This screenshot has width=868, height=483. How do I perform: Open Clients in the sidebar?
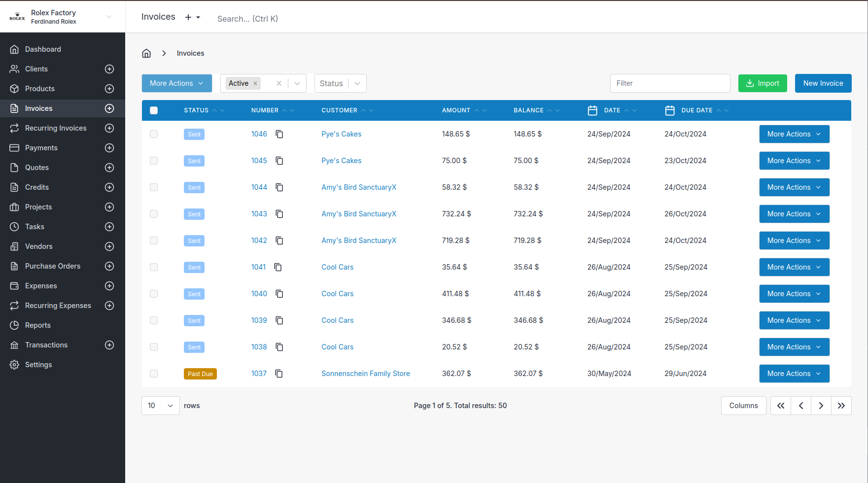click(36, 69)
